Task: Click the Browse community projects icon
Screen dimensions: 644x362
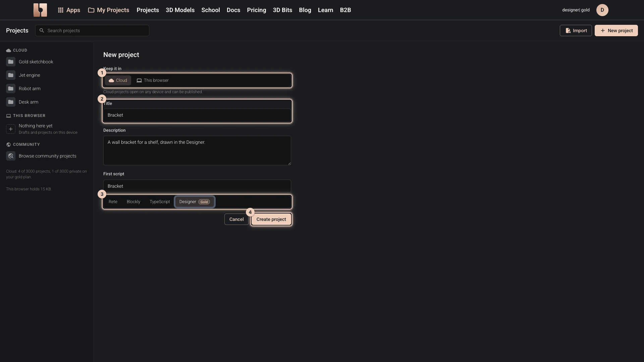Action: tap(11, 156)
